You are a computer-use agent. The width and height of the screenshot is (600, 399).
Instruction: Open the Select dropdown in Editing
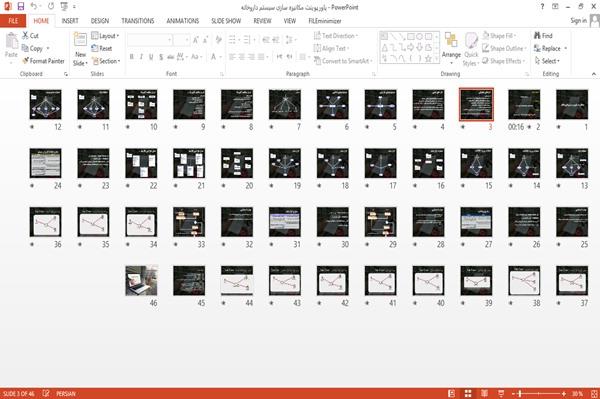pyautogui.click(x=547, y=61)
